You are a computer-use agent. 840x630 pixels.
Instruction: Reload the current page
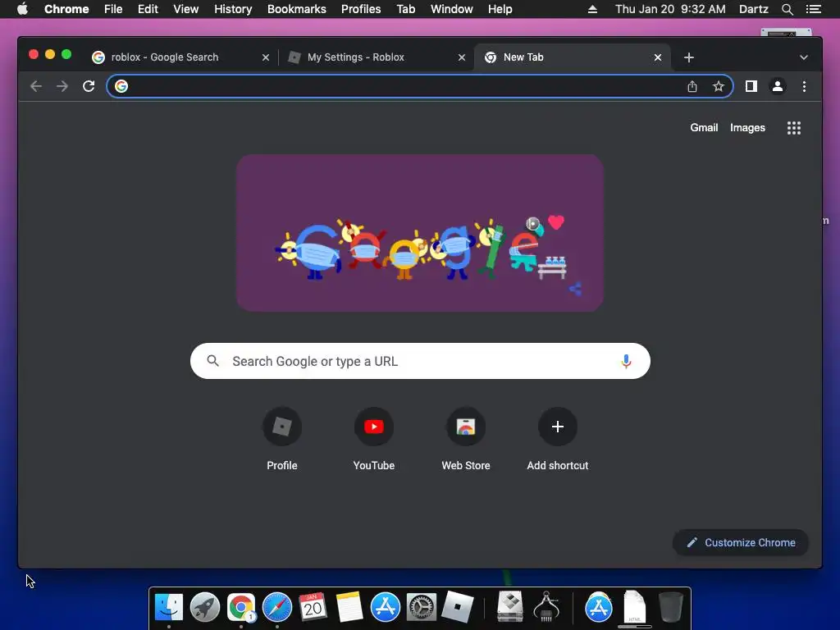coord(89,86)
